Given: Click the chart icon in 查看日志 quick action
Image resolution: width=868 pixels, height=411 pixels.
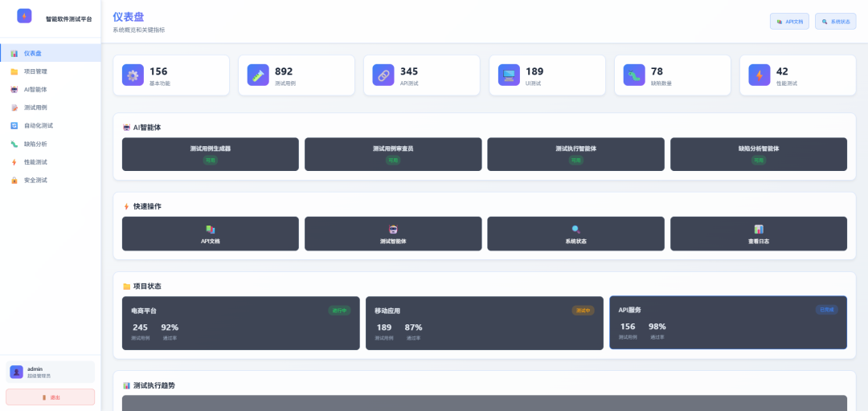Looking at the screenshot, I should pyautogui.click(x=759, y=229).
